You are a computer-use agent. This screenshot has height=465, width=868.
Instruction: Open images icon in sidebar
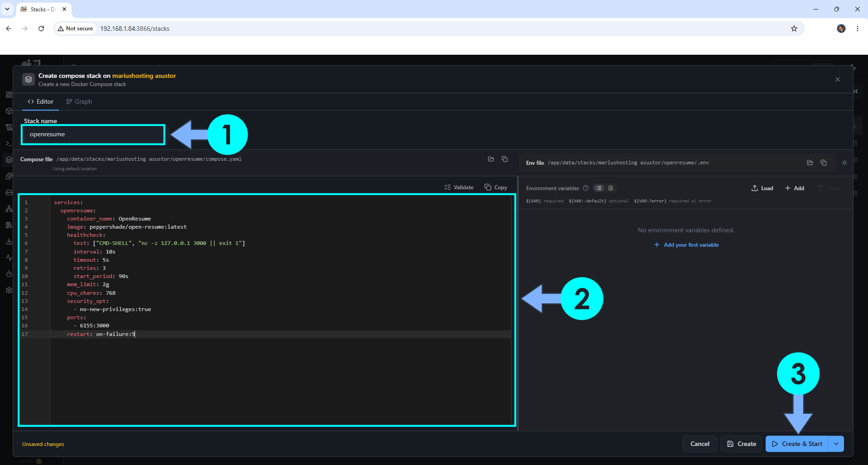[9, 176]
